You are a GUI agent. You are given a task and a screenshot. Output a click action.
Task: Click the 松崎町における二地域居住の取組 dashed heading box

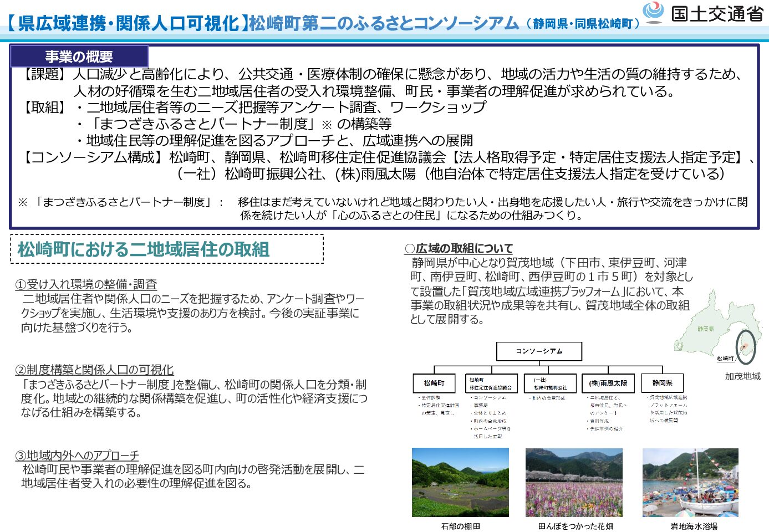(167, 249)
